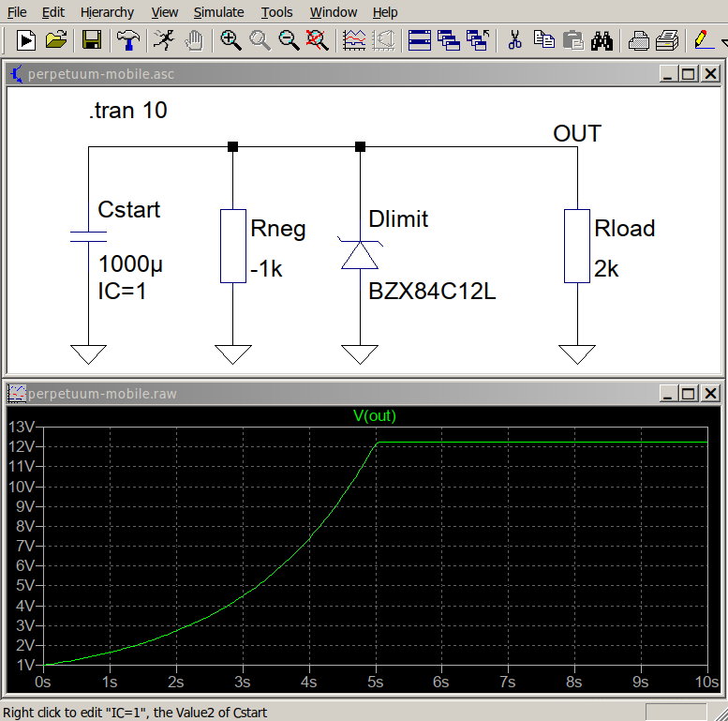Viewport: 728px width, 721px height.
Task: Maximize the perpetuum-mobile.raw plot window
Action: click(x=688, y=394)
